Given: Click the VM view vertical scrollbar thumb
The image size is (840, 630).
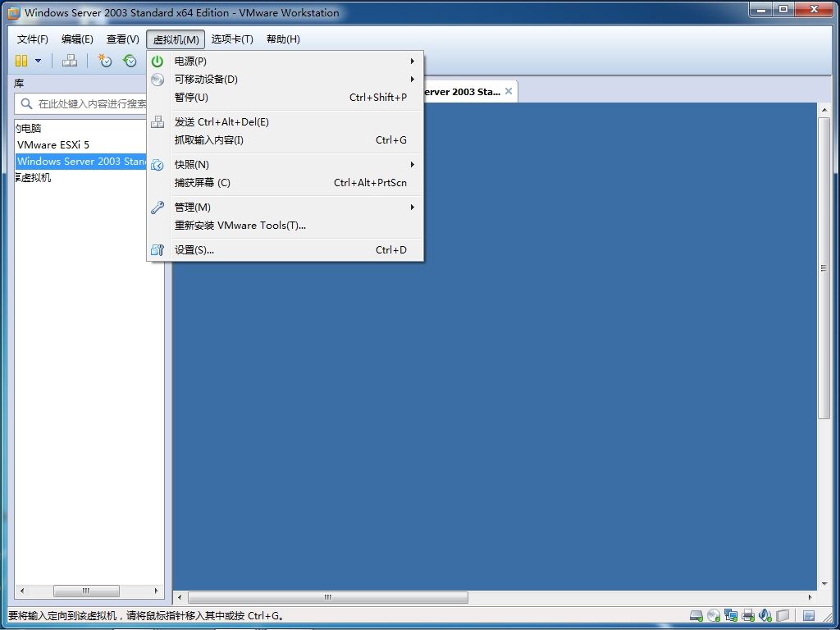Looking at the screenshot, I should pyautogui.click(x=824, y=268).
